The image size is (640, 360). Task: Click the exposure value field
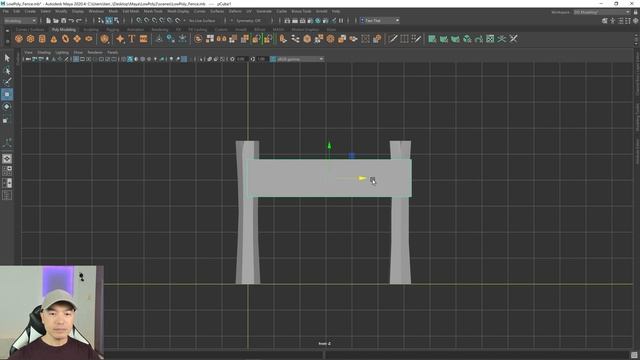[x=241, y=59]
